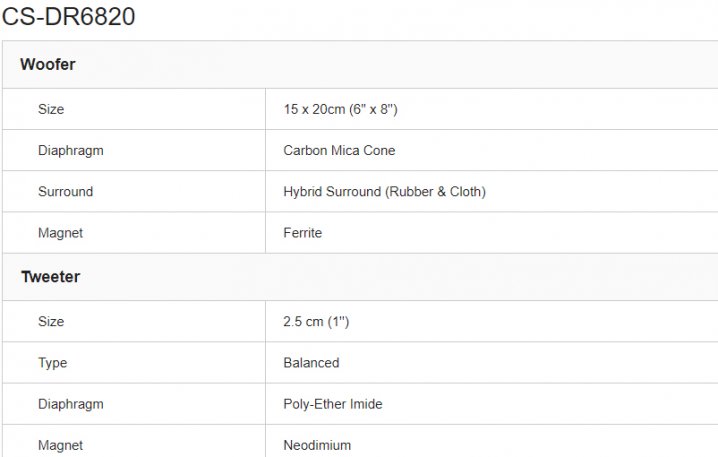This screenshot has width=718, height=457.
Task: Click the tweeter Type label
Action: pyautogui.click(x=52, y=363)
